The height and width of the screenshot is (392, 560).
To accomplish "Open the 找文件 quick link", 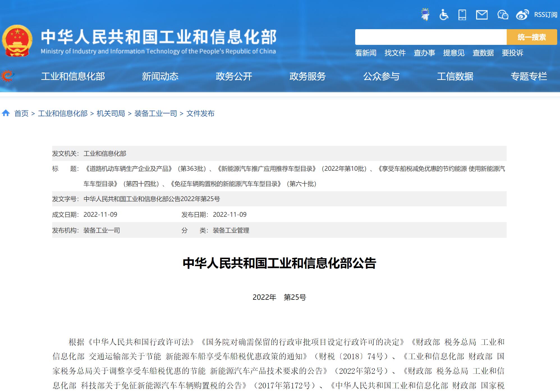I will 395,53.
